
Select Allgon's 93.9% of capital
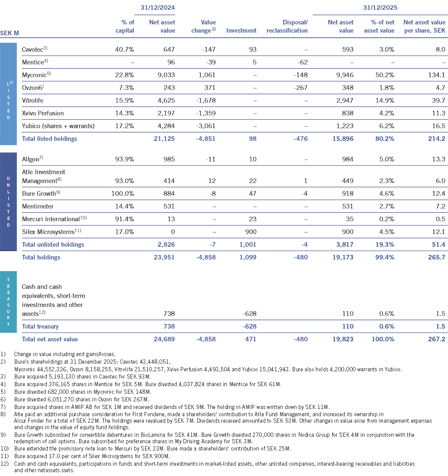pyautogui.click(x=124, y=159)
